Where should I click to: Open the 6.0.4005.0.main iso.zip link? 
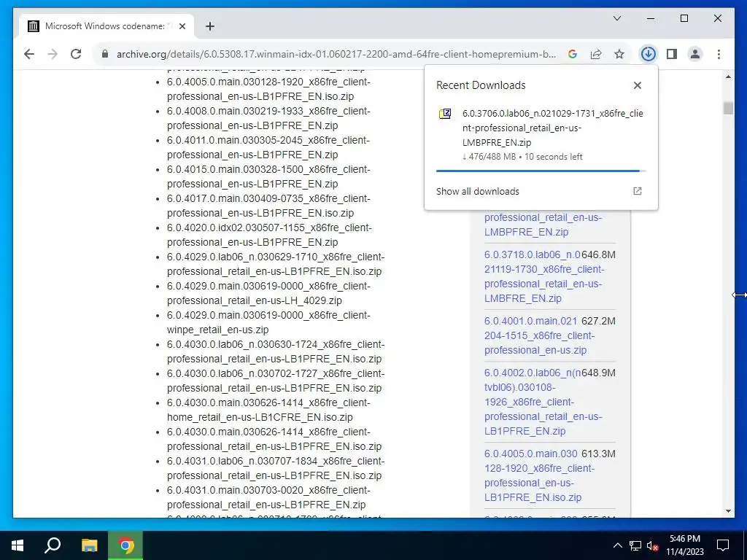pyautogui.click(x=539, y=475)
